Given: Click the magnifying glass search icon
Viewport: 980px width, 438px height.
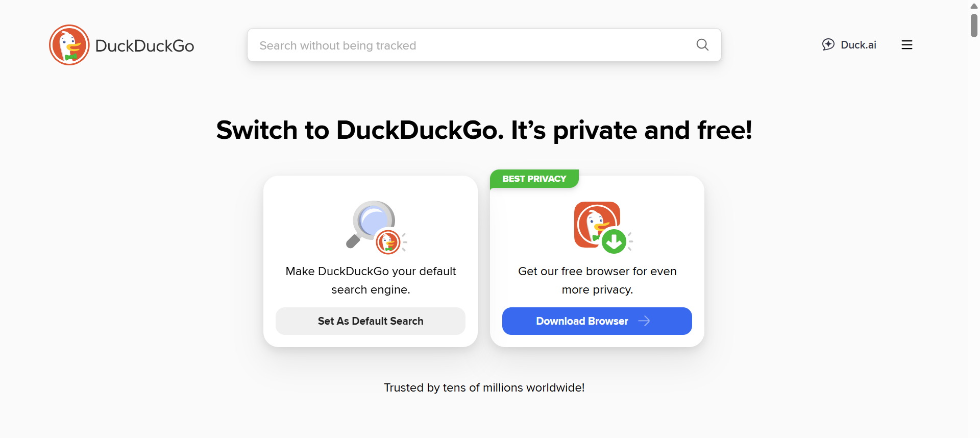Looking at the screenshot, I should coord(702,45).
